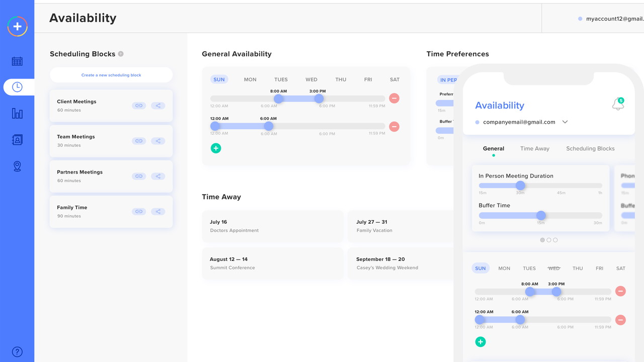Switch to the Scheduling Blocks tab
Viewport: 644px width, 362px height.
(x=590, y=149)
